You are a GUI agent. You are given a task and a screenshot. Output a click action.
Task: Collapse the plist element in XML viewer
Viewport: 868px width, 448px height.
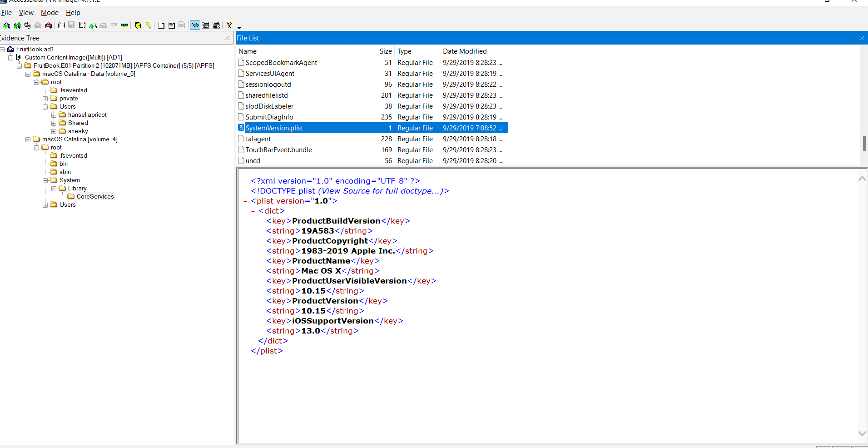pos(245,201)
